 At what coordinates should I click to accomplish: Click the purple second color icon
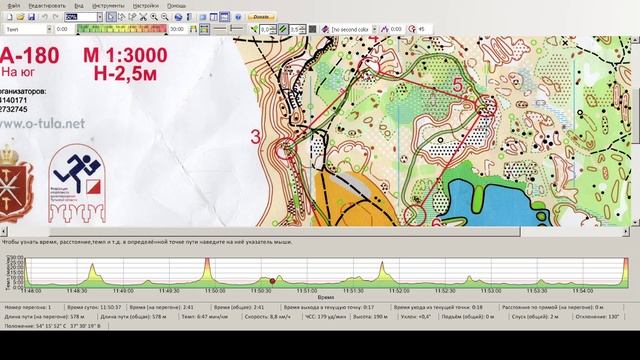tap(325, 29)
